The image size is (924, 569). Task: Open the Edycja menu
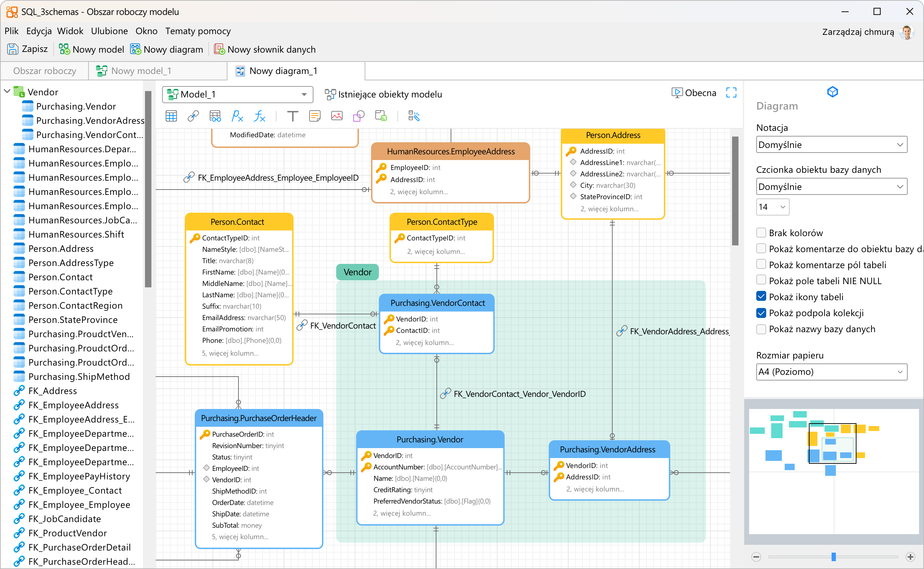point(39,31)
